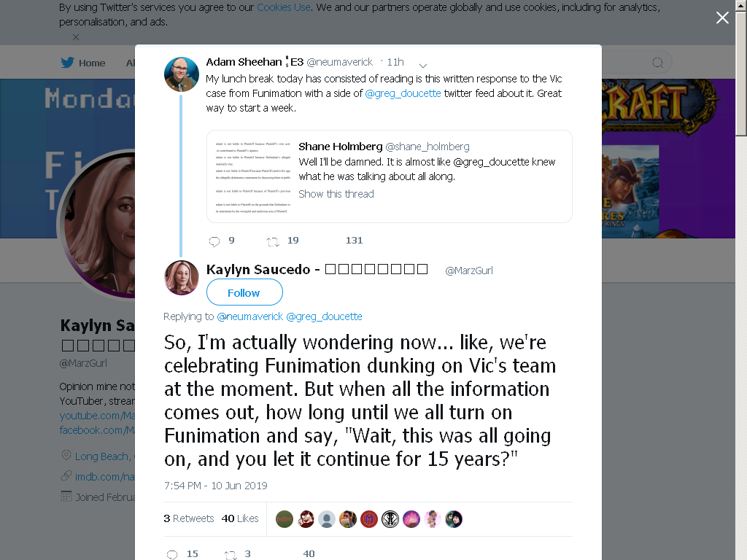
Task: Follow Kaylyn Saucedo
Action: click(x=244, y=292)
